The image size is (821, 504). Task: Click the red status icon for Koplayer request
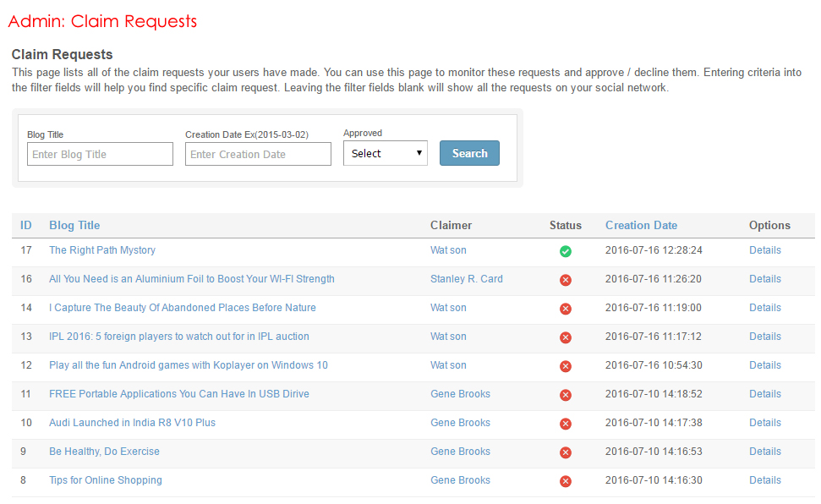pos(566,366)
